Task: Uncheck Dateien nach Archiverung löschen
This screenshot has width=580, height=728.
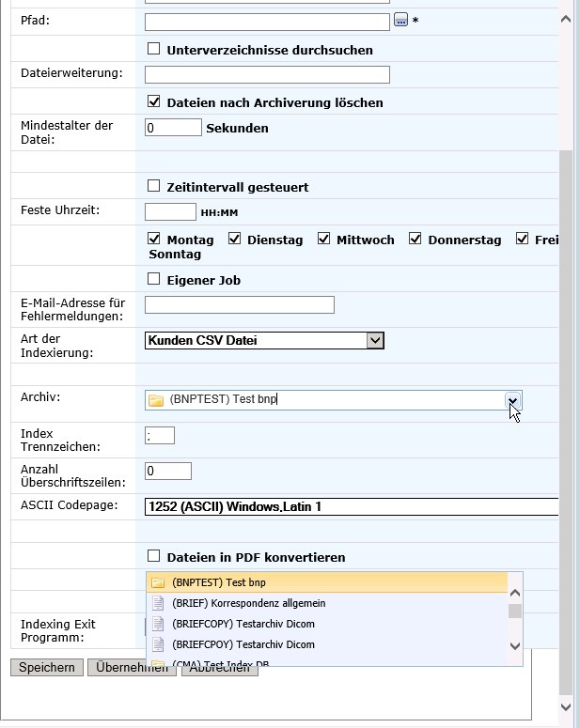Action: pyautogui.click(x=154, y=101)
